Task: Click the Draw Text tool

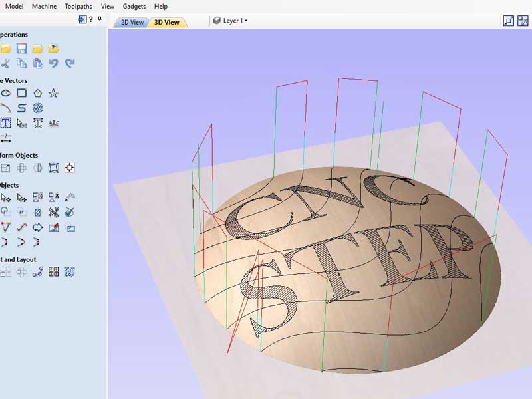Action: [5, 123]
